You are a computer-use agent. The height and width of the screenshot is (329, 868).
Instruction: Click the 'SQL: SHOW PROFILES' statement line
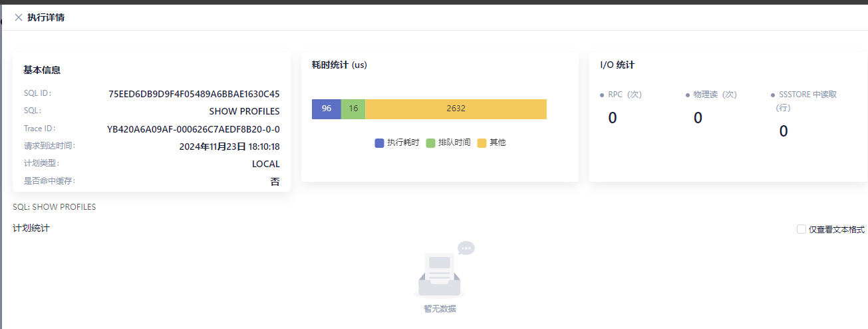tap(55, 207)
